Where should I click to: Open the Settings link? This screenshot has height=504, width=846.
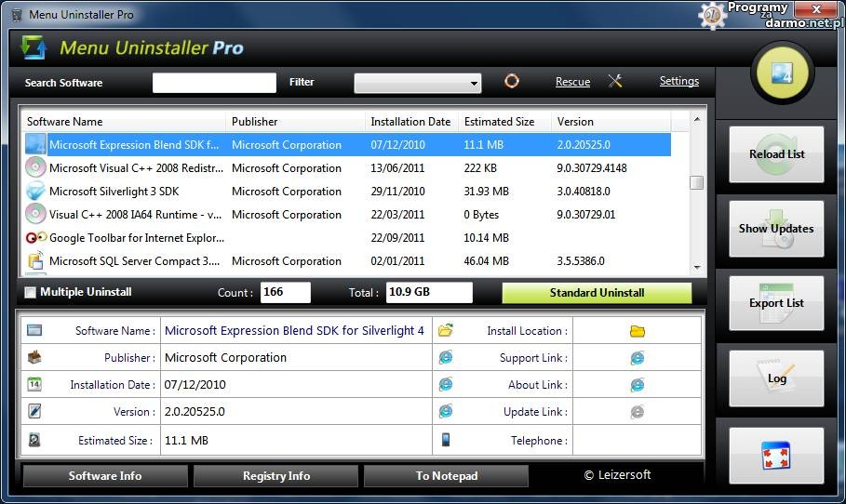coord(678,82)
